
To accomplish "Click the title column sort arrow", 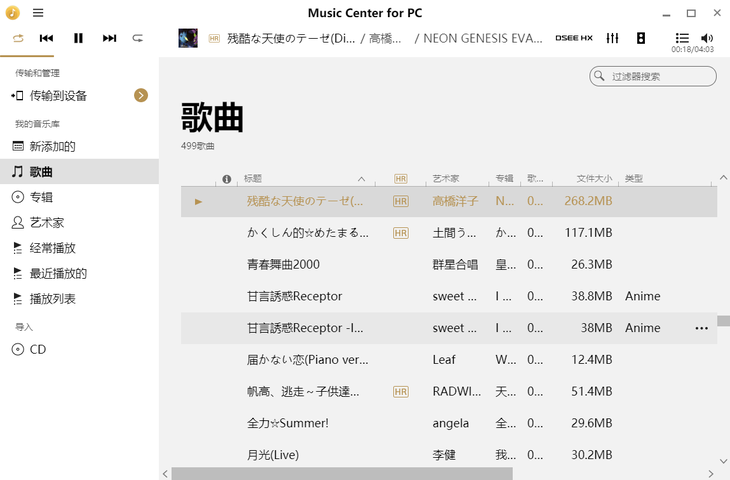I will [361, 179].
